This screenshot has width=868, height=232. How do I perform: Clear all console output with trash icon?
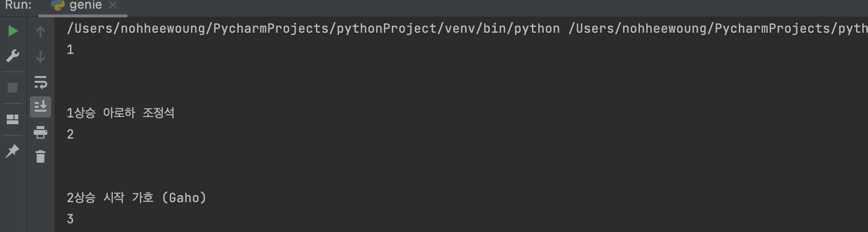pos(41,156)
